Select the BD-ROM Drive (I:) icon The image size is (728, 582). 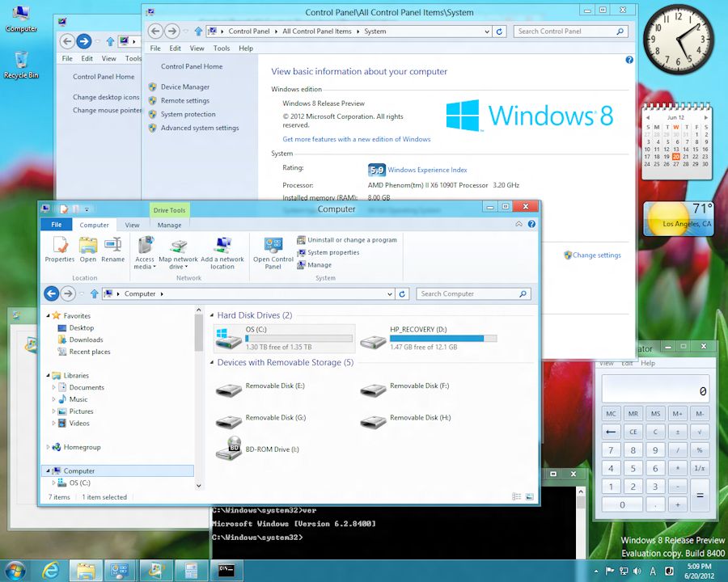click(229, 449)
